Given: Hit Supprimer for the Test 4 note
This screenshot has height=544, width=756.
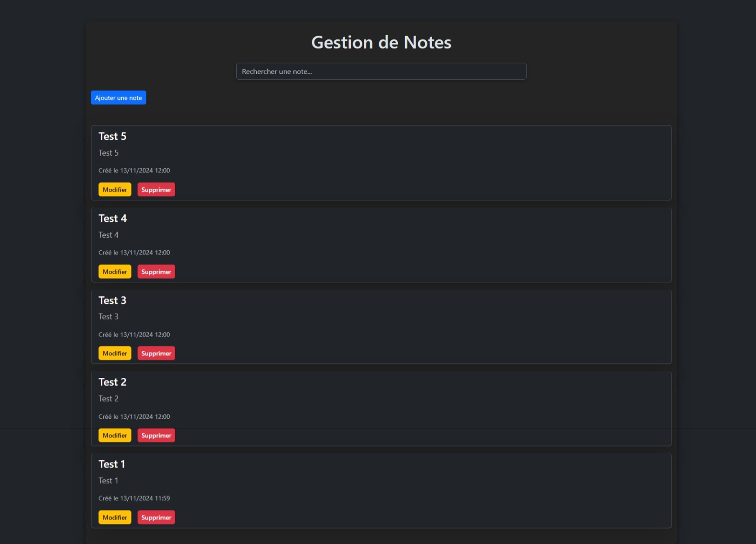Looking at the screenshot, I should coord(156,272).
